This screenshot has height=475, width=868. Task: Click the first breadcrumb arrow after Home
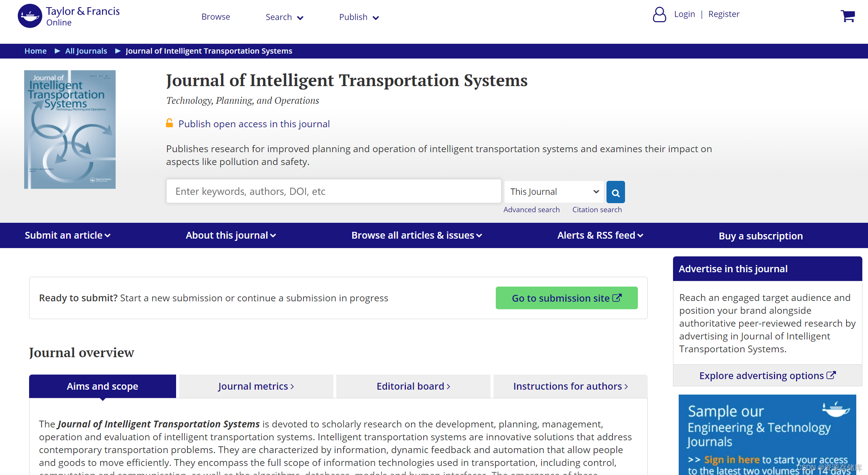(x=57, y=51)
